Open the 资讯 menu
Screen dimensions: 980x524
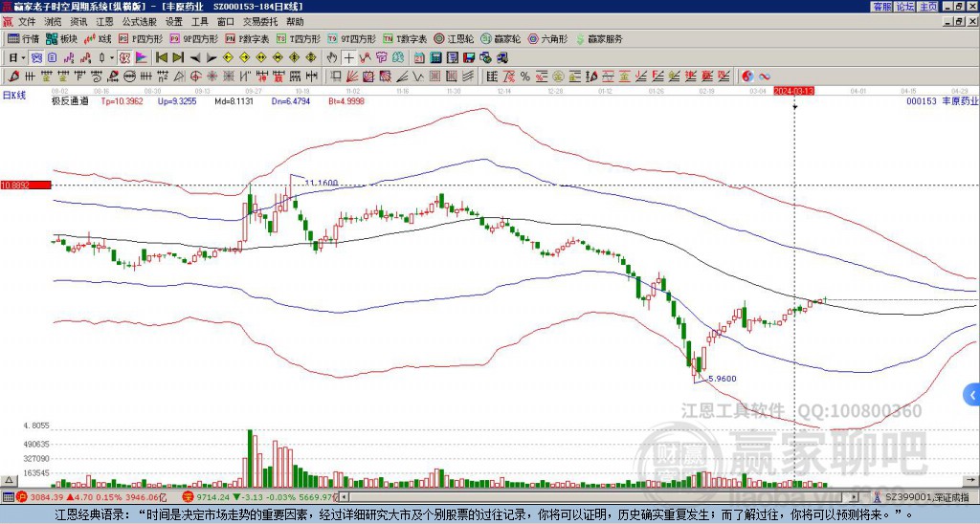tap(78, 22)
